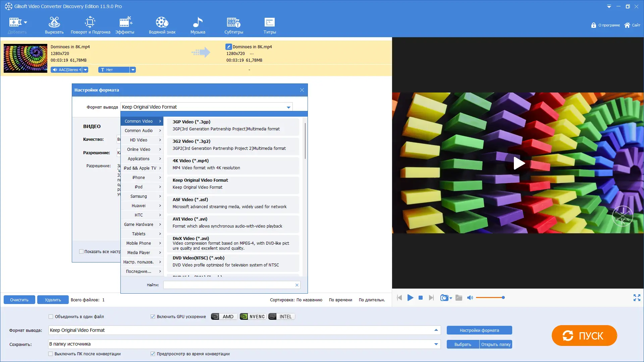This screenshot has height=362, width=644.
Task: Enable merging into one file checkbox
Action: pos(51,316)
